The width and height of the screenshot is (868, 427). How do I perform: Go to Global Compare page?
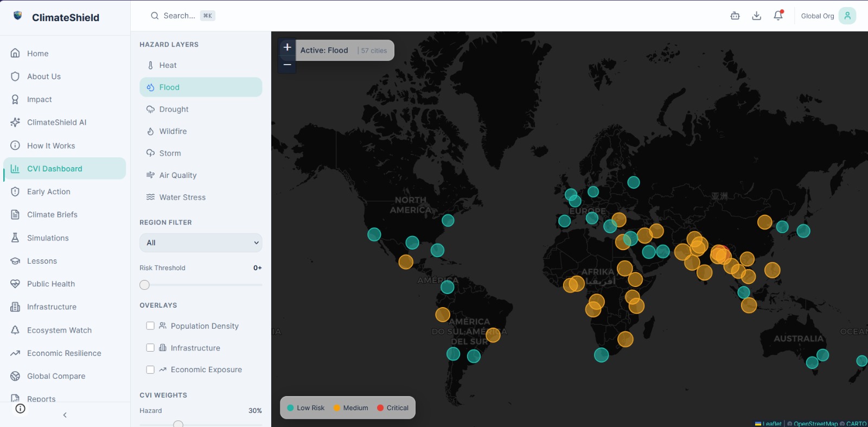pyautogui.click(x=65, y=376)
